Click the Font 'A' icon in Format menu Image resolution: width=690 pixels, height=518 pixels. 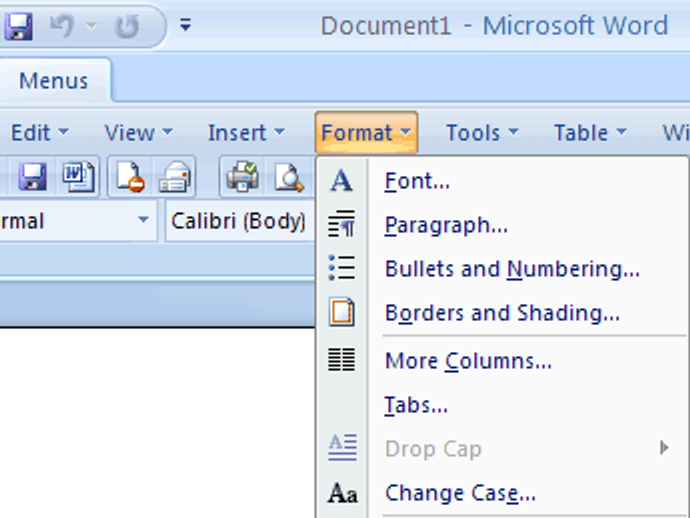[x=341, y=181]
